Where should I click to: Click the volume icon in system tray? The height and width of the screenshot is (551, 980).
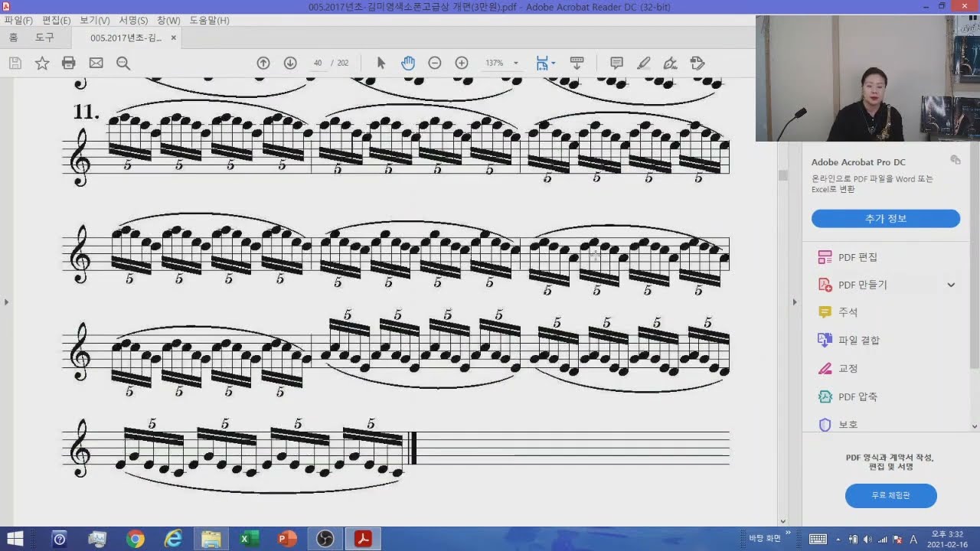tap(868, 539)
